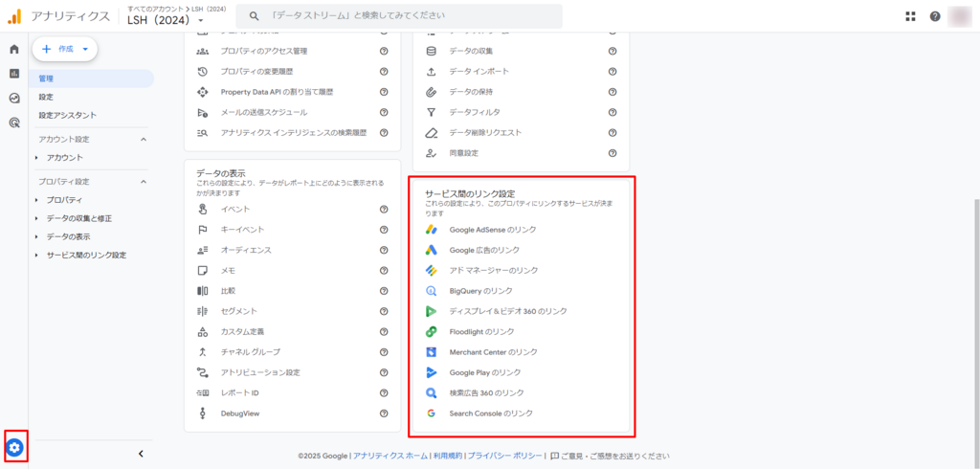Click the BigQuery link icon

point(431,291)
